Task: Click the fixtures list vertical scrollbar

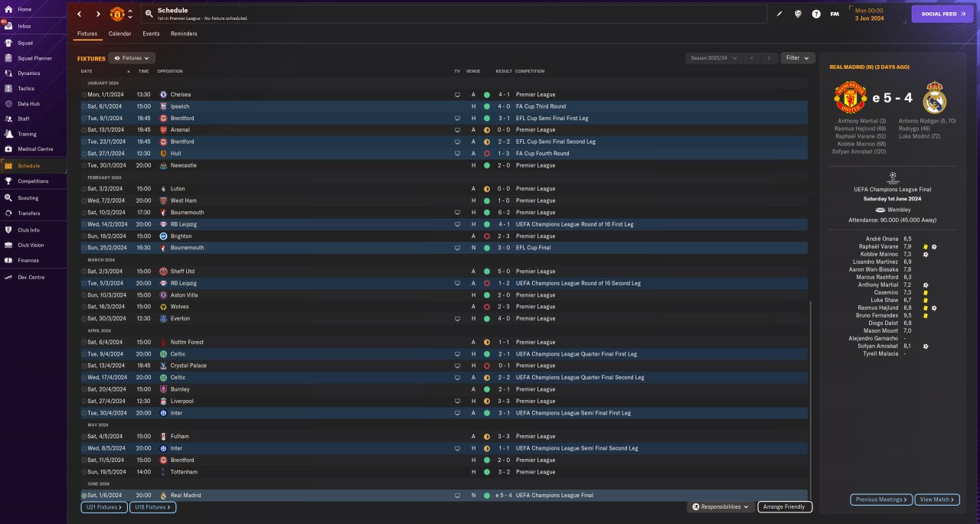Action: coord(810,390)
